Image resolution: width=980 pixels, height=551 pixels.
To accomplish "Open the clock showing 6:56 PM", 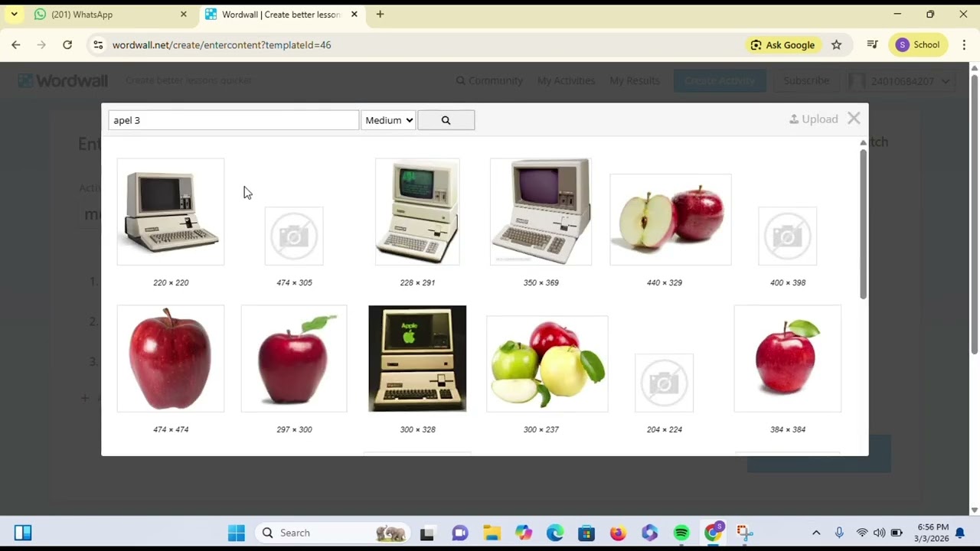I will click(933, 533).
